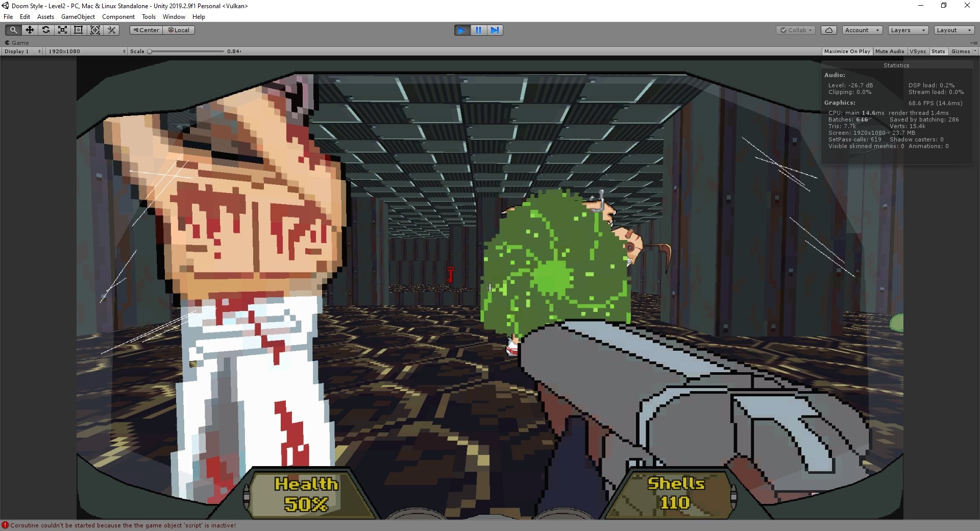Open the Component menu
980x531 pixels.
tap(118, 17)
